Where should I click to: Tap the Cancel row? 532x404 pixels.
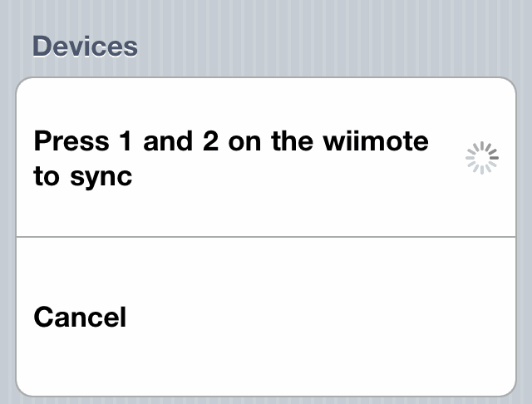tap(266, 317)
